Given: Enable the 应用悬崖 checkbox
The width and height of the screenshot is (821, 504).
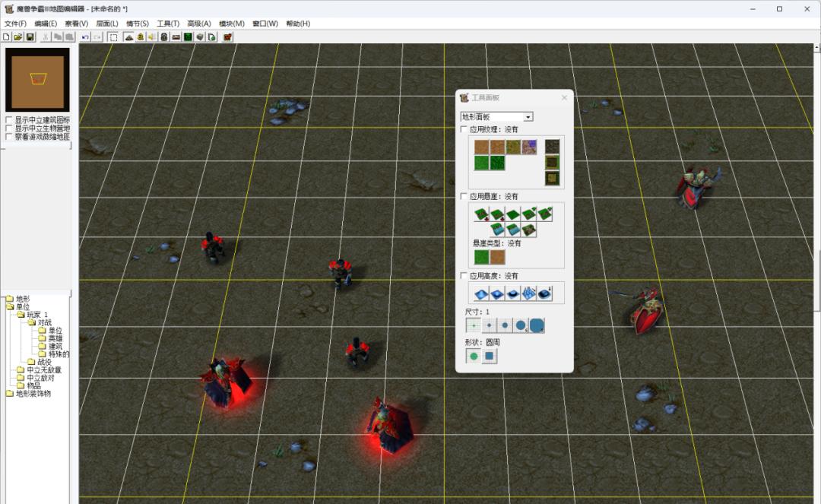Looking at the screenshot, I should click(x=464, y=197).
